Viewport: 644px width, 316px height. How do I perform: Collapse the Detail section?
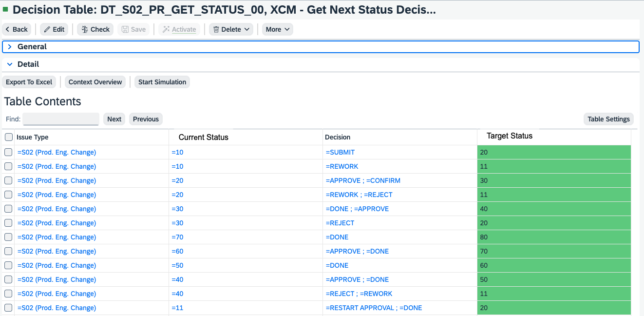tap(10, 64)
